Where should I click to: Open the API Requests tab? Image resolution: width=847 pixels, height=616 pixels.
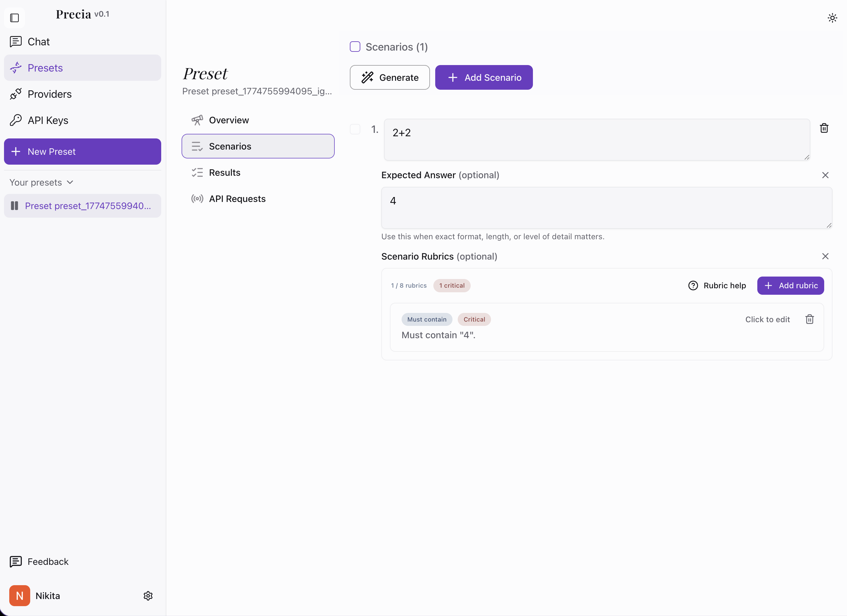237,199
